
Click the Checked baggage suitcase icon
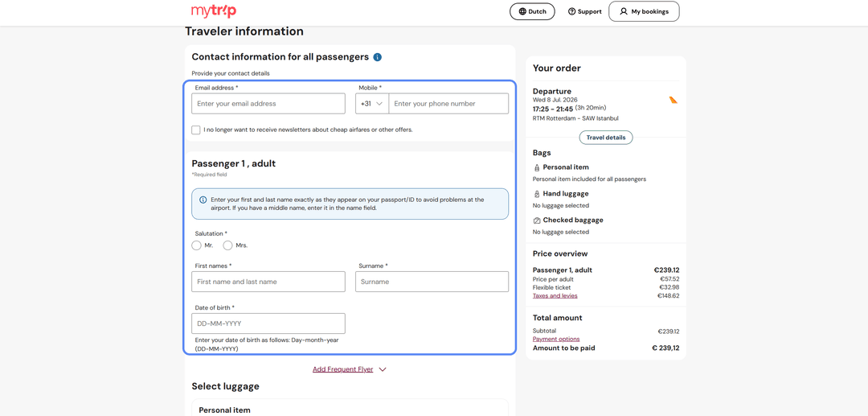coord(536,220)
